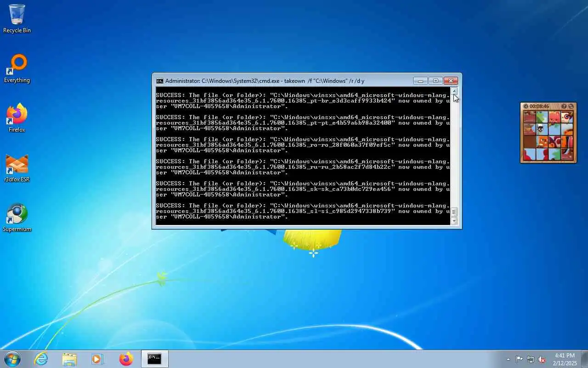Screen dimensions: 588x368
Task: Click the output line containing "sl-si_c985d2947338b739"
Action: [x=303, y=211]
